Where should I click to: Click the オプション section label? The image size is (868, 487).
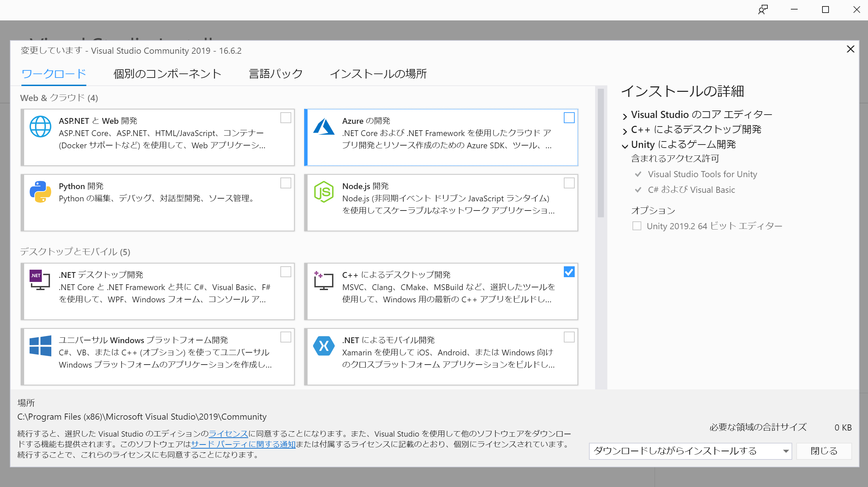(x=653, y=211)
